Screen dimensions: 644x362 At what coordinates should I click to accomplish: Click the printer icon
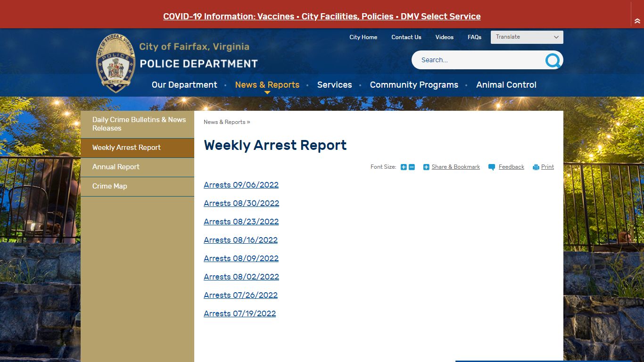(536, 167)
